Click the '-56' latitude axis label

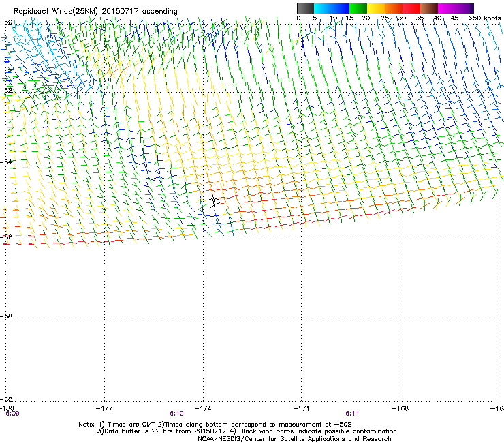click(x=6, y=236)
